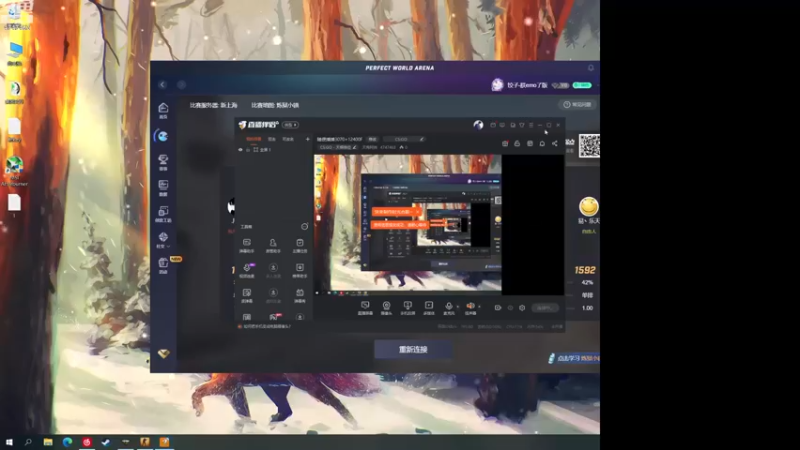Open the 常见问题 help button in Arena
This screenshot has width=800, height=450.
[x=577, y=105]
